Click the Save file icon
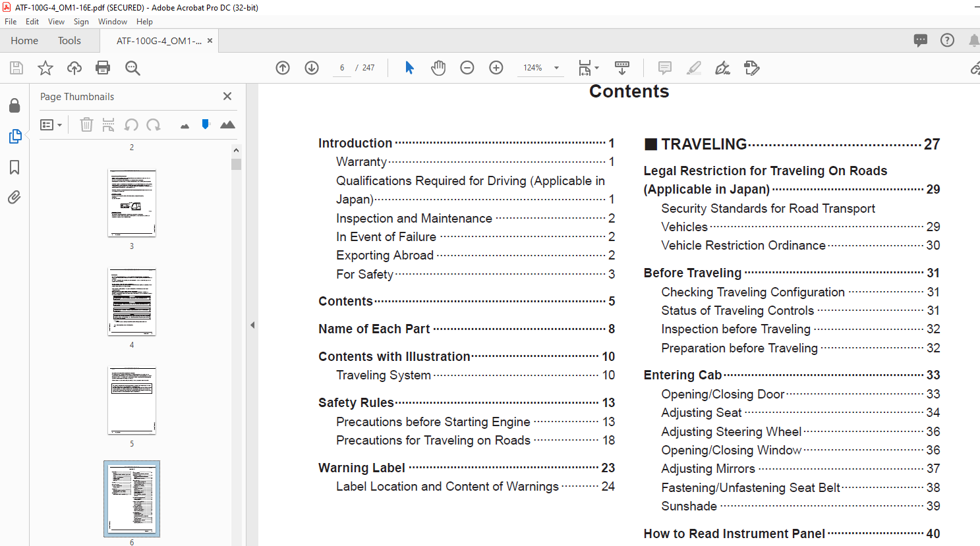The image size is (980, 546). click(x=16, y=68)
